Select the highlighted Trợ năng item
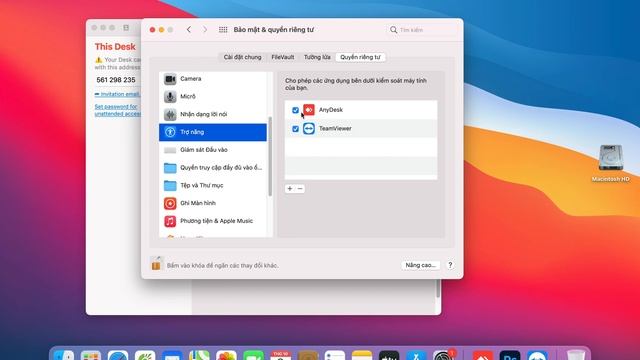Viewport: 640px width, 360px height. tap(213, 132)
